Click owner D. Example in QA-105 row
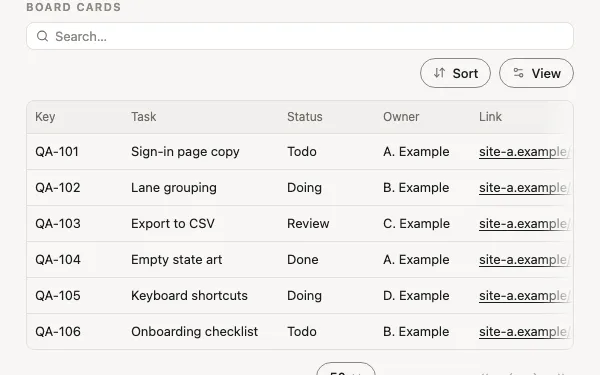600x375 pixels. click(416, 296)
